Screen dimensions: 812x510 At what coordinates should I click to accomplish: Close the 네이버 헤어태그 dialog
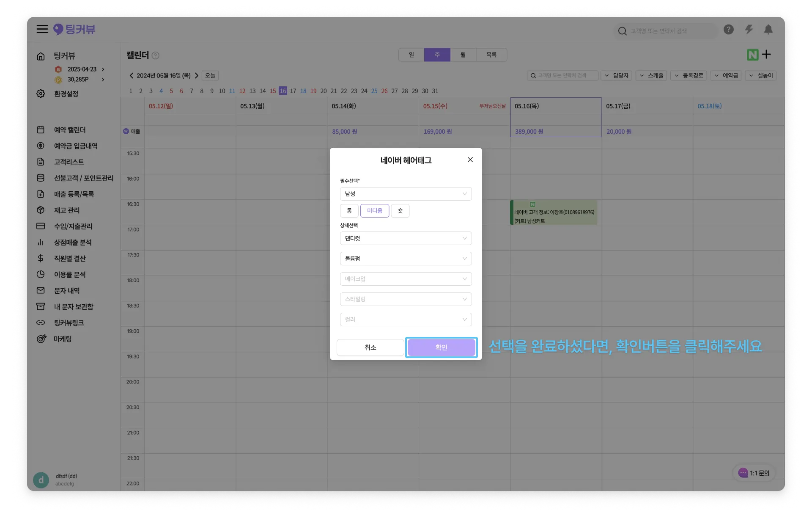470,160
